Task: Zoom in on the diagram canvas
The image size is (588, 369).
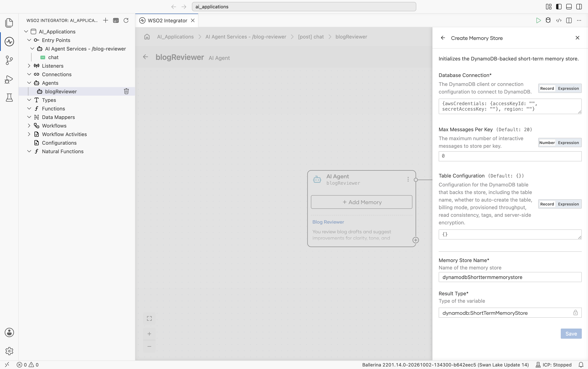Action: pyautogui.click(x=149, y=334)
